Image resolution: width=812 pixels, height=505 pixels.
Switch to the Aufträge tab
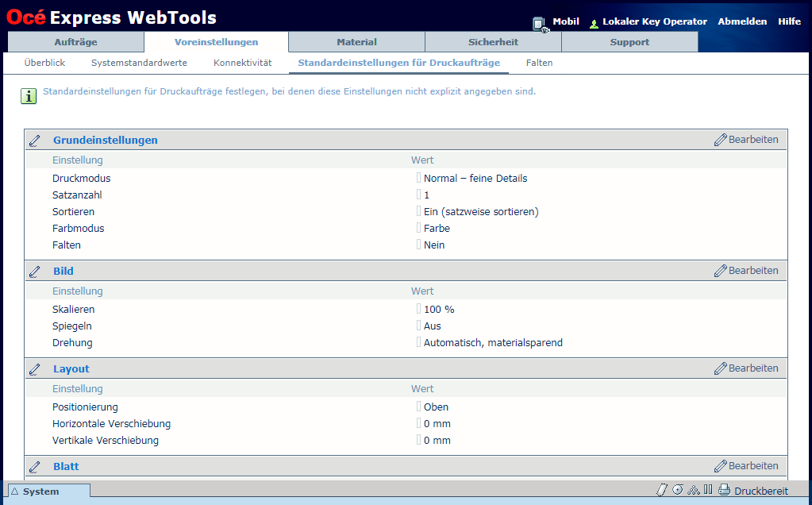point(76,42)
